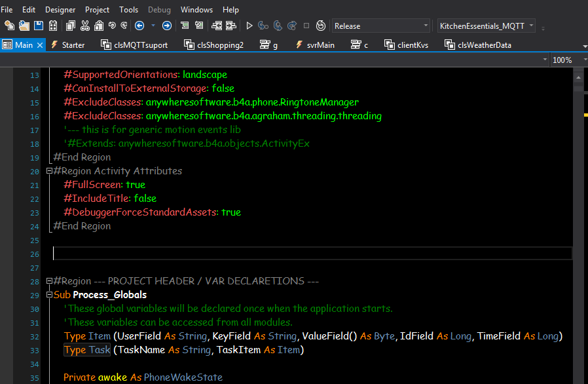Open the navigation history dropdown arrow
This screenshot has width=588, height=384.
click(153, 26)
